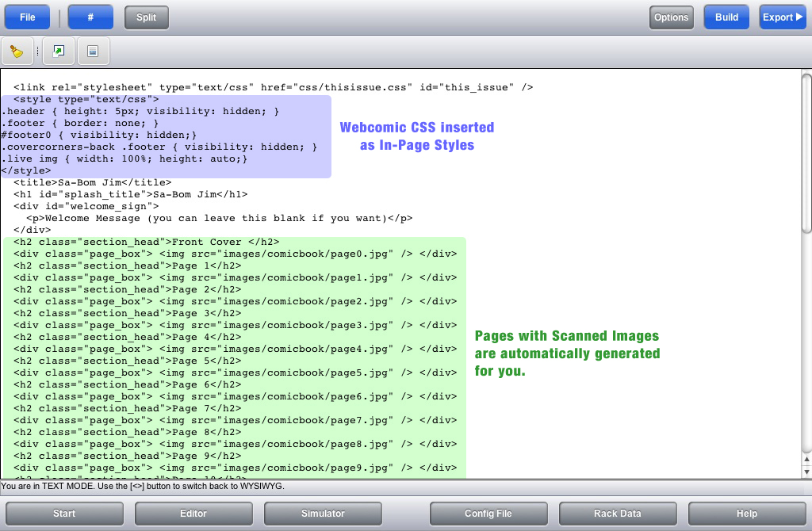812x531 pixels.
Task: Open the Config File tab
Action: pyautogui.click(x=488, y=514)
